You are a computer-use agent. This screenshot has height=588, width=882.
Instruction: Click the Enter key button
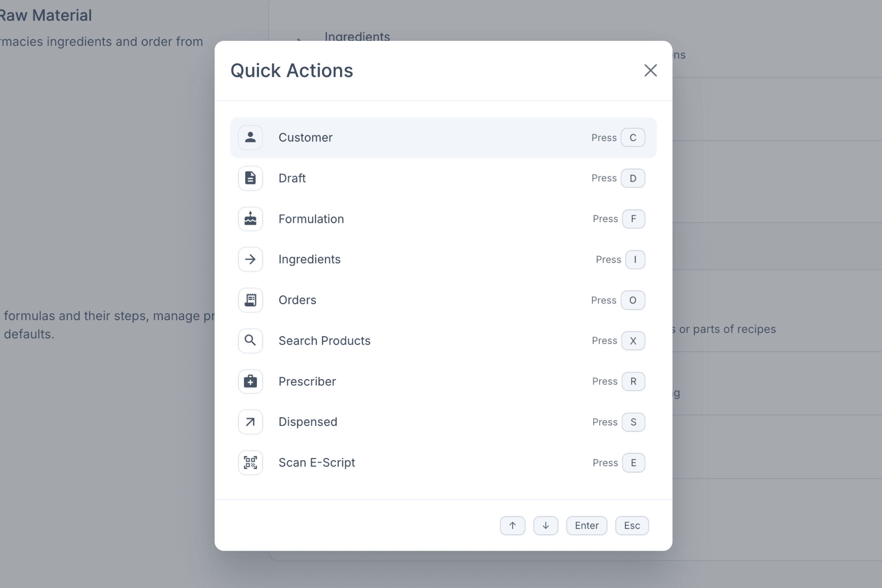587,526
